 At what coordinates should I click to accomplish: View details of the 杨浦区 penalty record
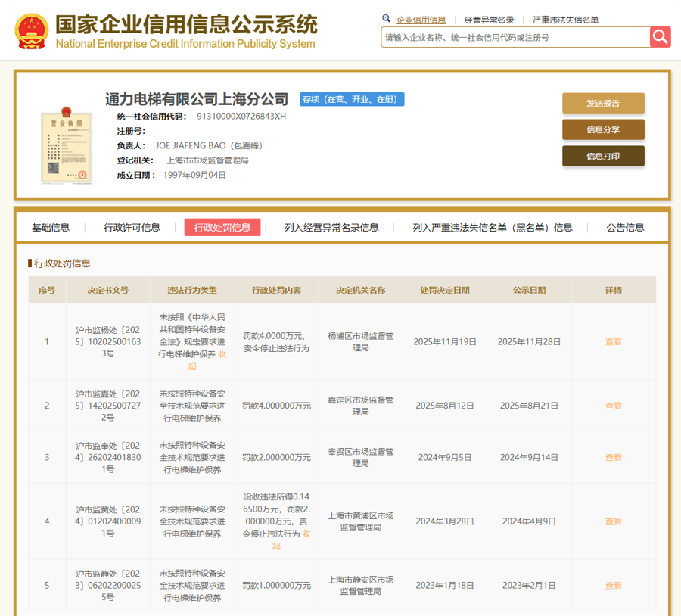pyautogui.click(x=613, y=341)
